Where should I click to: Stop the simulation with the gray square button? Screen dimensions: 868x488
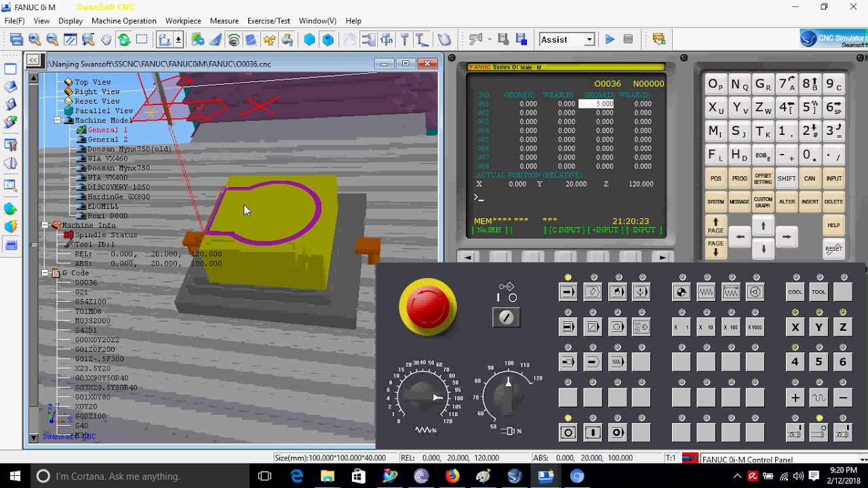[628, 39]
